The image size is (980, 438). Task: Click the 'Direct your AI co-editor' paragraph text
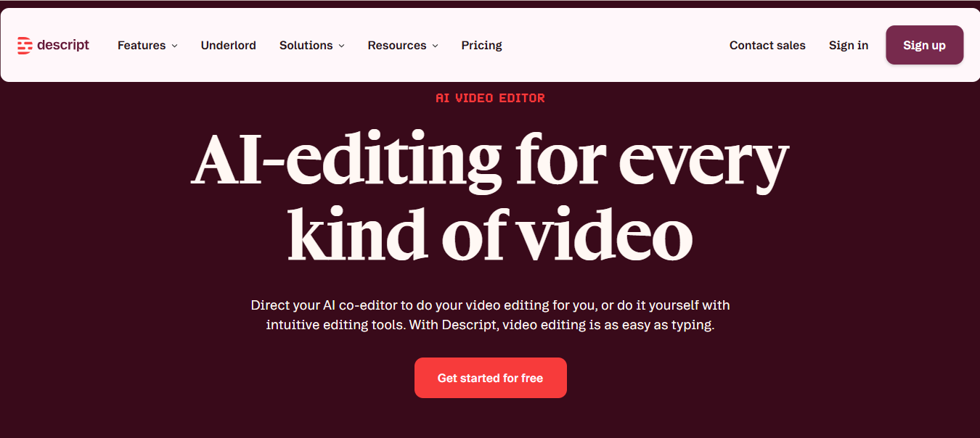[x=490, y=315]
